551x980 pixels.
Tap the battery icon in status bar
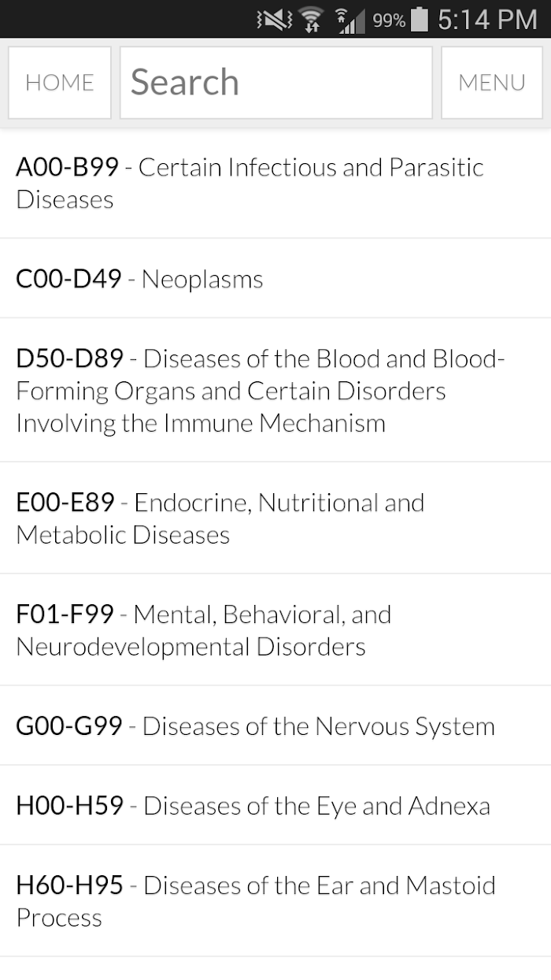click(420, 20)
